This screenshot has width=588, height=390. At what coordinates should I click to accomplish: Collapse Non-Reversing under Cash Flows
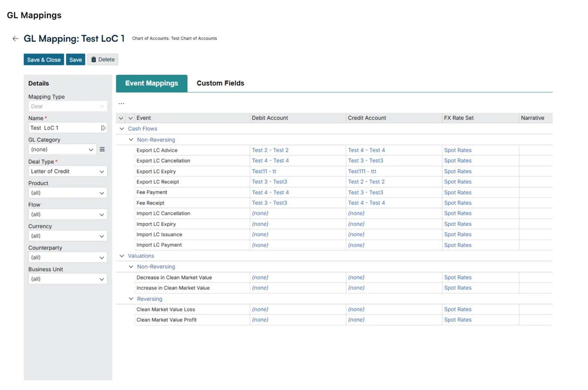(x=131, y=140)
